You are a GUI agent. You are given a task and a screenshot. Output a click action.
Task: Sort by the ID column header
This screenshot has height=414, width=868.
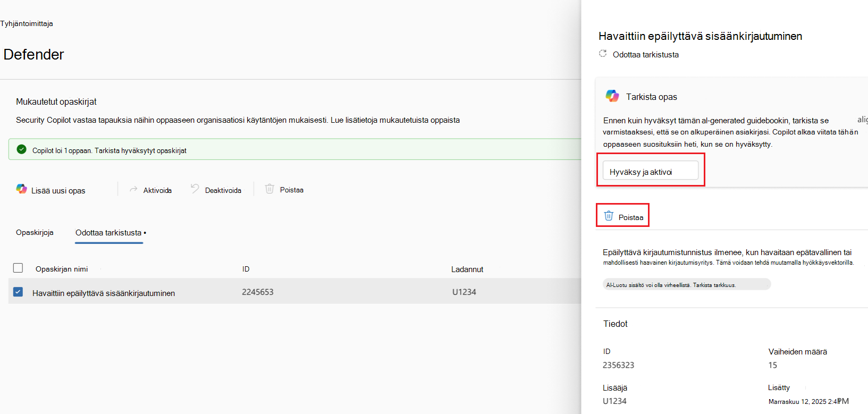point(246,269)
